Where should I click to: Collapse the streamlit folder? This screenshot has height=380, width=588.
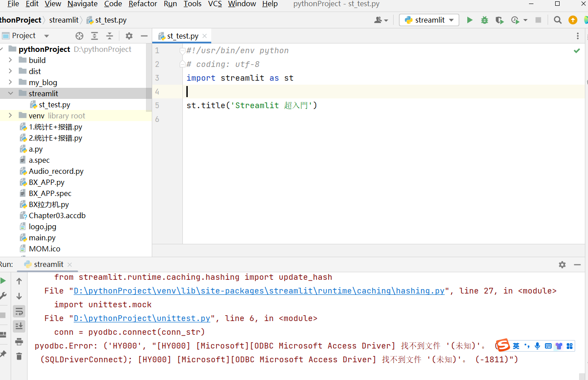(x=10, y=94)
